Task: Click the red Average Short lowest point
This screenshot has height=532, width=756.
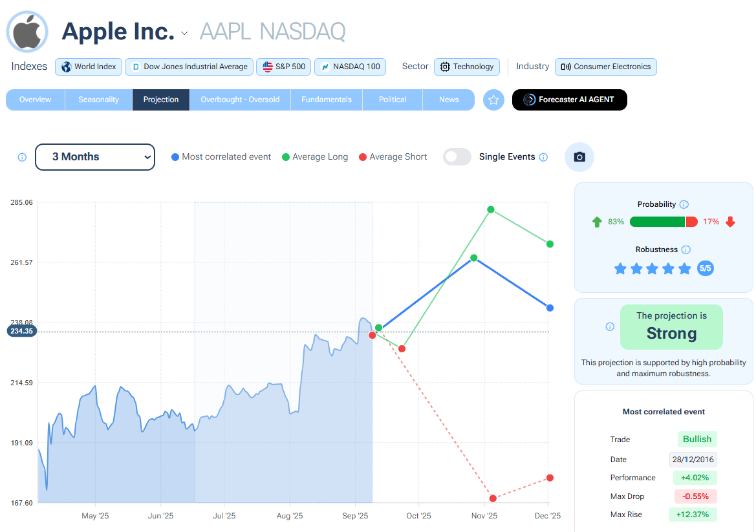Action: (x=493, y=498)
